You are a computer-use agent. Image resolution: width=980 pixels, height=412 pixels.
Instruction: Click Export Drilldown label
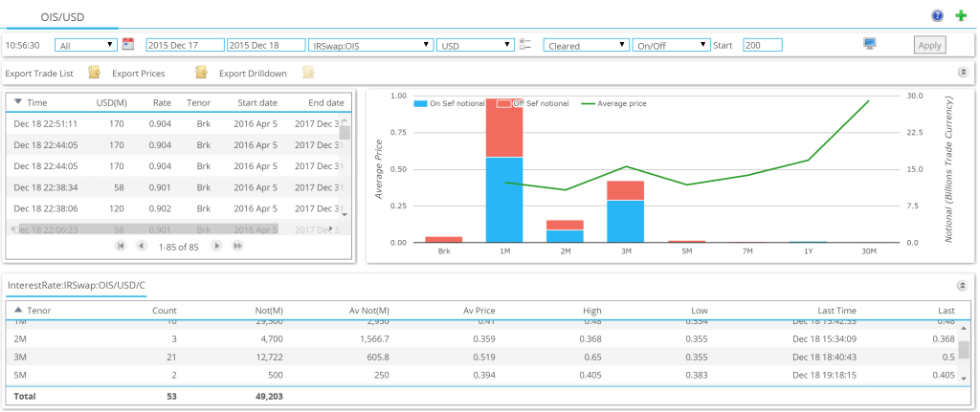pyautogui.click(x=253, y=73)
